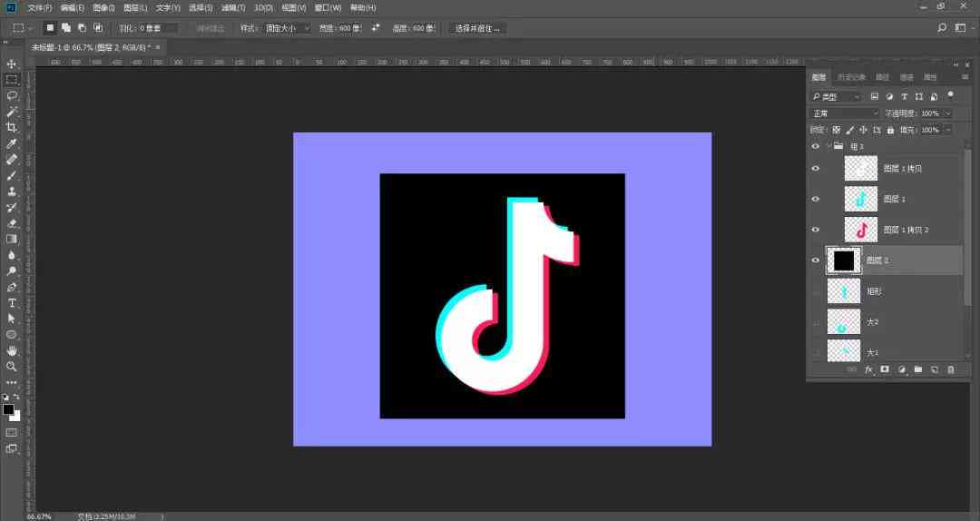Select the Eyedropper tool
The image size is (980, 521).
coord(11,143)
